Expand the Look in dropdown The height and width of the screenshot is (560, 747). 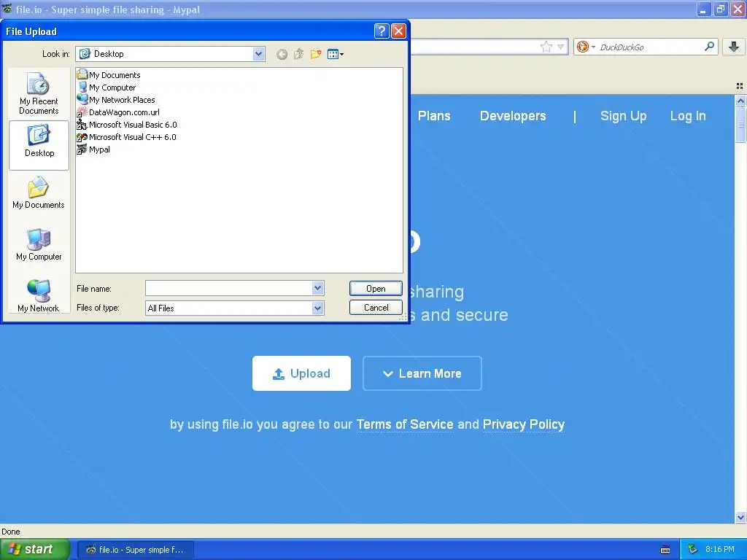click(x=259, y=54)
